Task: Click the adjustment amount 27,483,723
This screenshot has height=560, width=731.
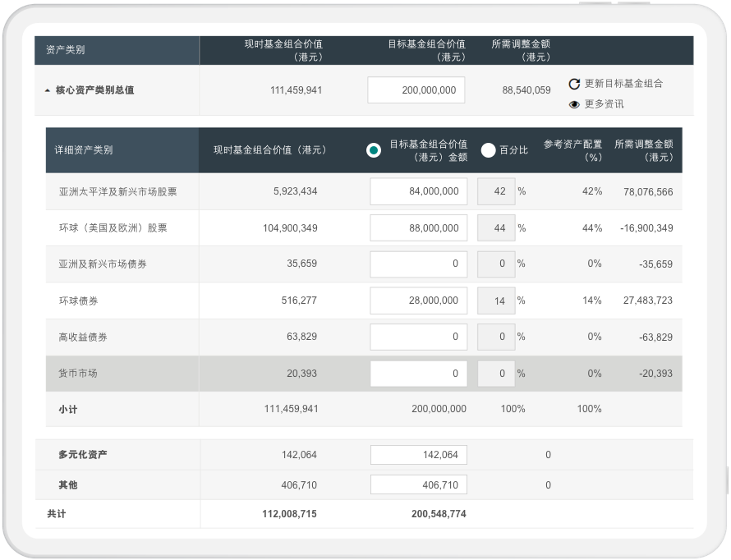Action: coord(648,301)
